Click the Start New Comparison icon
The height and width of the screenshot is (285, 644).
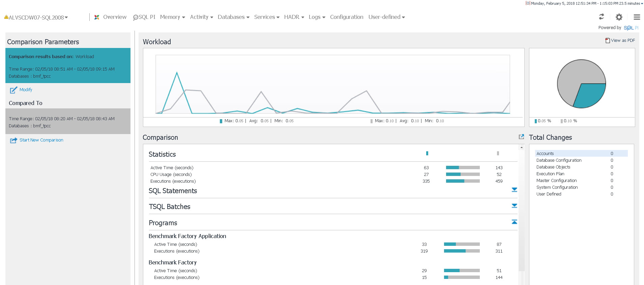tap(13, 140)
